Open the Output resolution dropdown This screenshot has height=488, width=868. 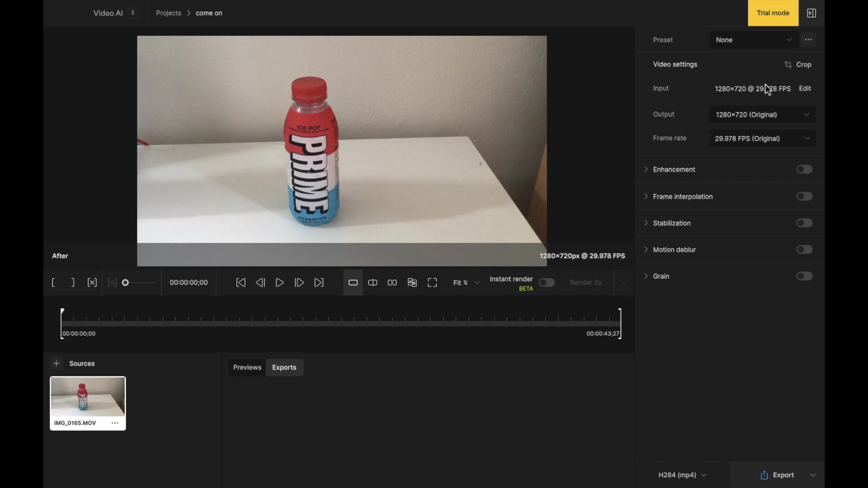pos(762,114)
